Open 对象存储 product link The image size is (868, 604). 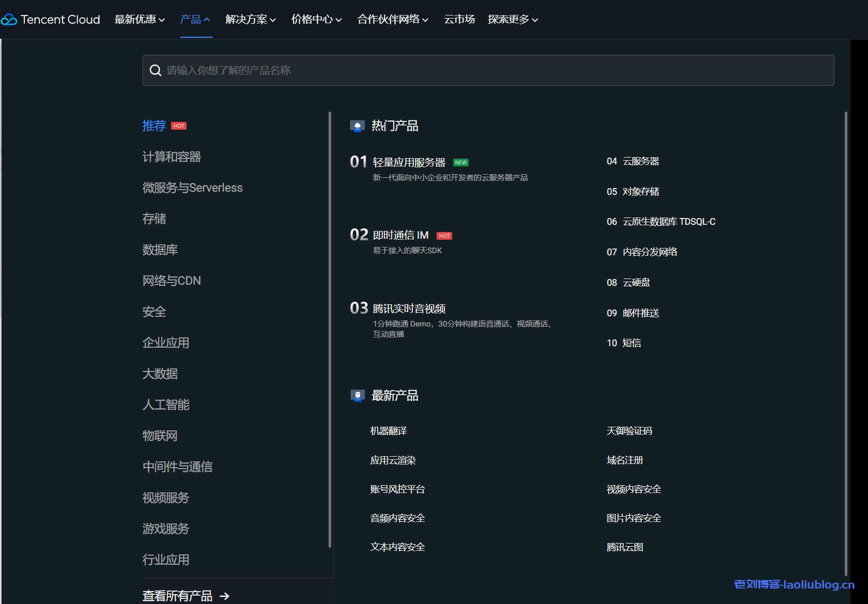(641, 192)
